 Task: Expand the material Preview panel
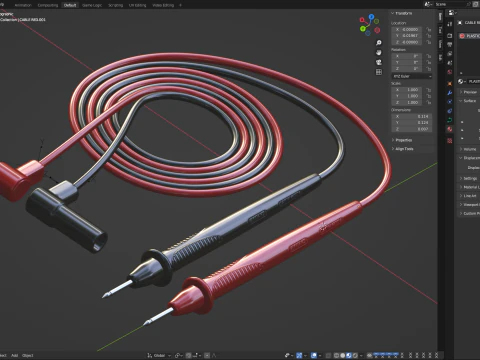tap(469, 92)
